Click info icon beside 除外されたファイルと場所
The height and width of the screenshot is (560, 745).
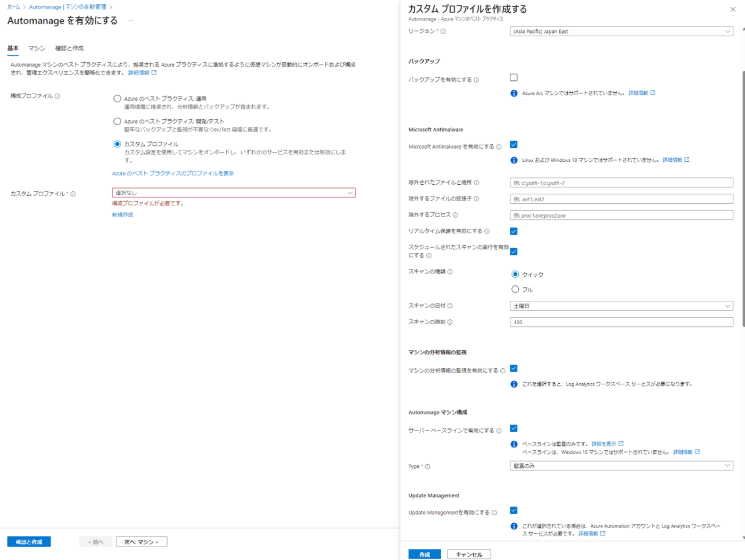click(x=476, y=183)
